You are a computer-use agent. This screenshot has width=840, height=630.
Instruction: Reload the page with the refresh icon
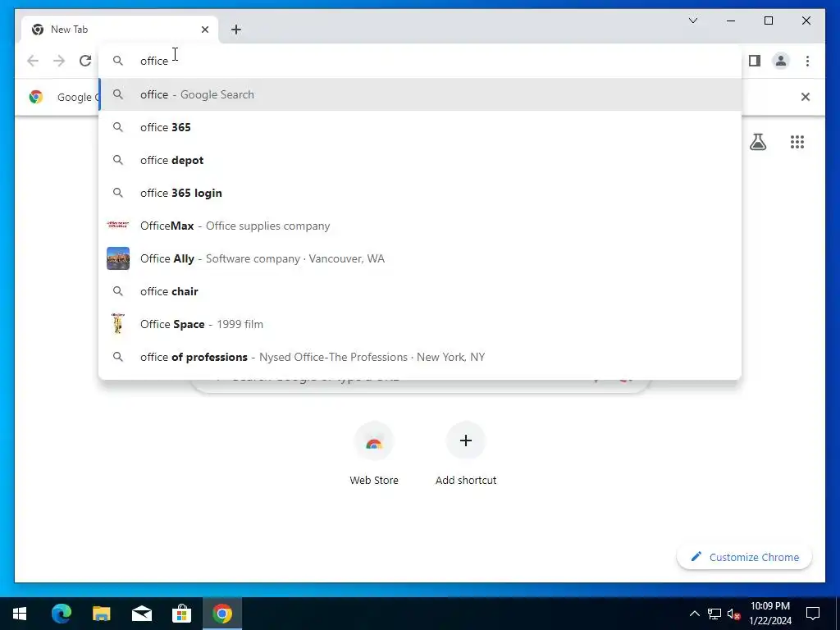(85, 61)
